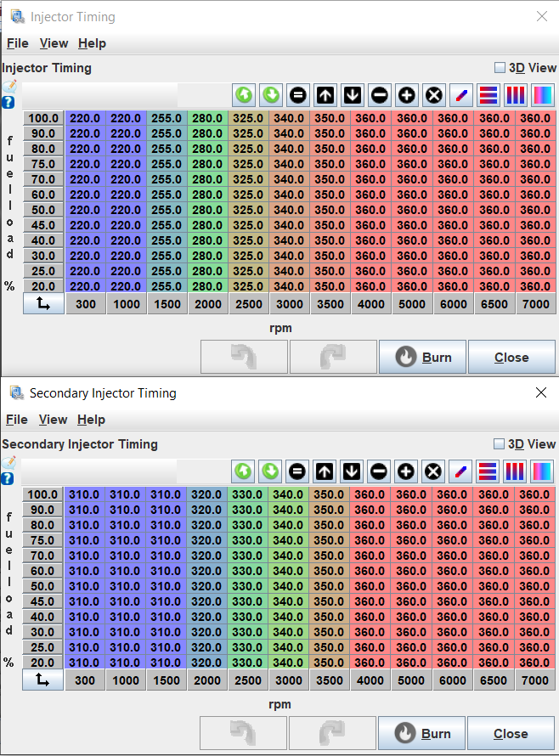Screen dimensions: 559x756
Task: Click the equals set-value icon in Secondary Injector toolbar
Action: pyautogui.click(x=297, y=471)
